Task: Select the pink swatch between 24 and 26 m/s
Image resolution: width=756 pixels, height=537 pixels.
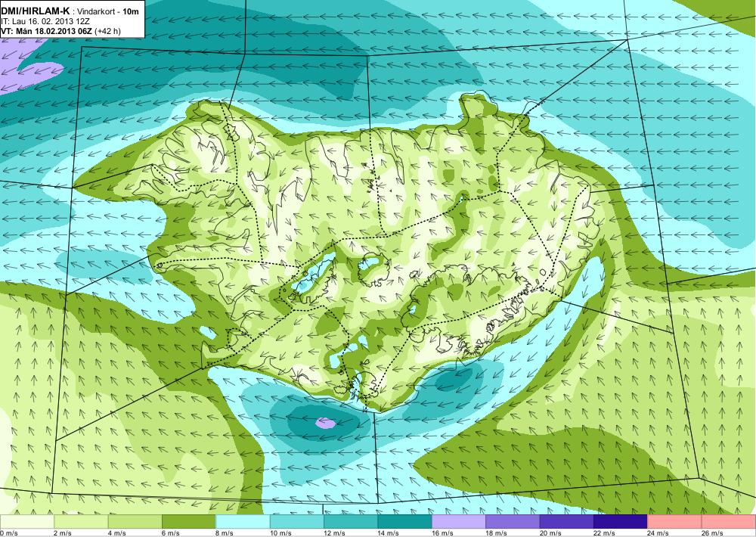Action: (x=675, y=522)
